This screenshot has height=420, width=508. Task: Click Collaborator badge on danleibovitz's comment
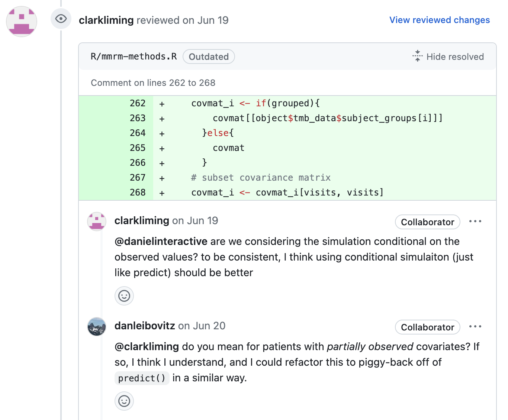coord(427,327)
